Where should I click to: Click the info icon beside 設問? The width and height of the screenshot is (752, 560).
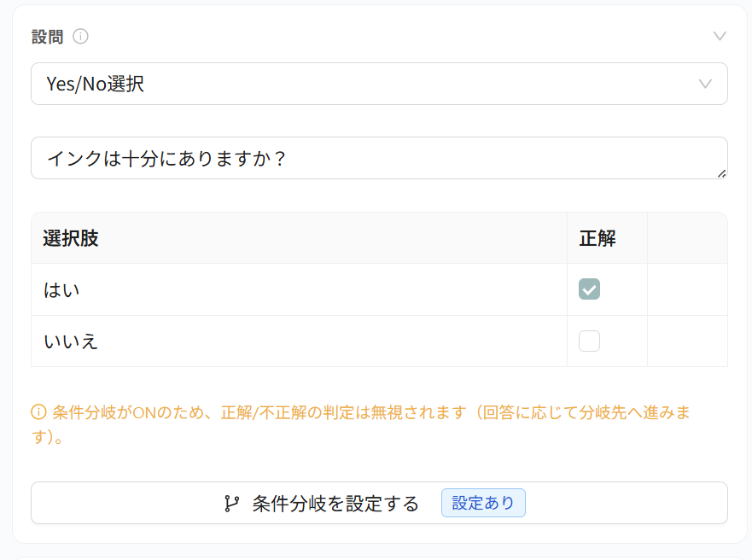pyautogui.click(x=80, y=37)
